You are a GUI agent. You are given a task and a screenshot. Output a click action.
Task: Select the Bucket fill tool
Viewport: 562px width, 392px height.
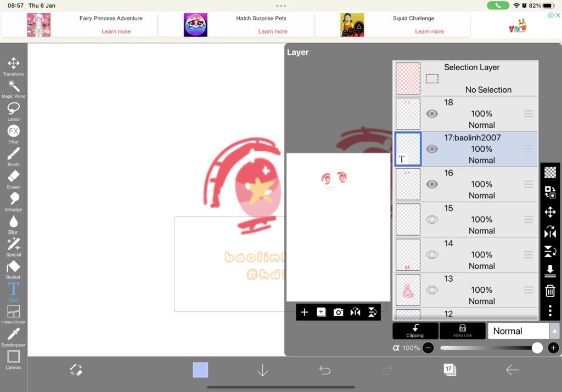coord(13,269)
